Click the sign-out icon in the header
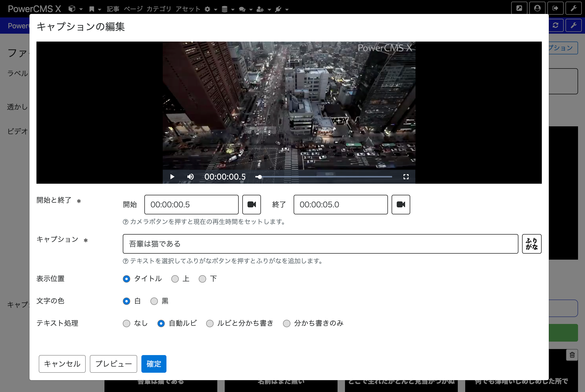The height and width of the screenshot is (392, 585). tap(556, 8)
